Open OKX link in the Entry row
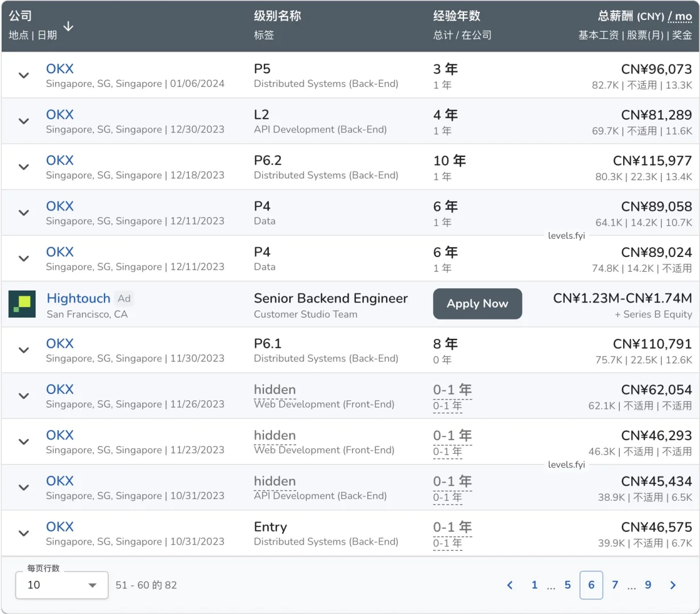Image resolution: width=700 pixels, height=614 pixels. point(60,526)
